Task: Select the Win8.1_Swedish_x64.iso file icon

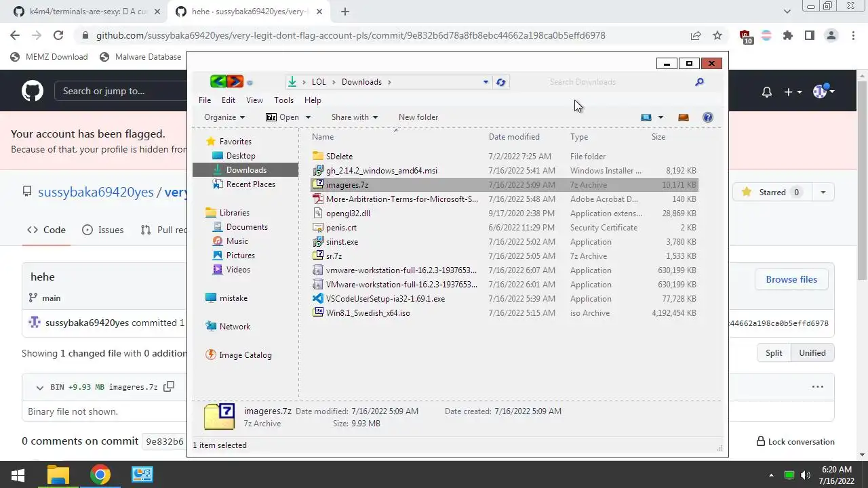Action: [x=318, y=312]
